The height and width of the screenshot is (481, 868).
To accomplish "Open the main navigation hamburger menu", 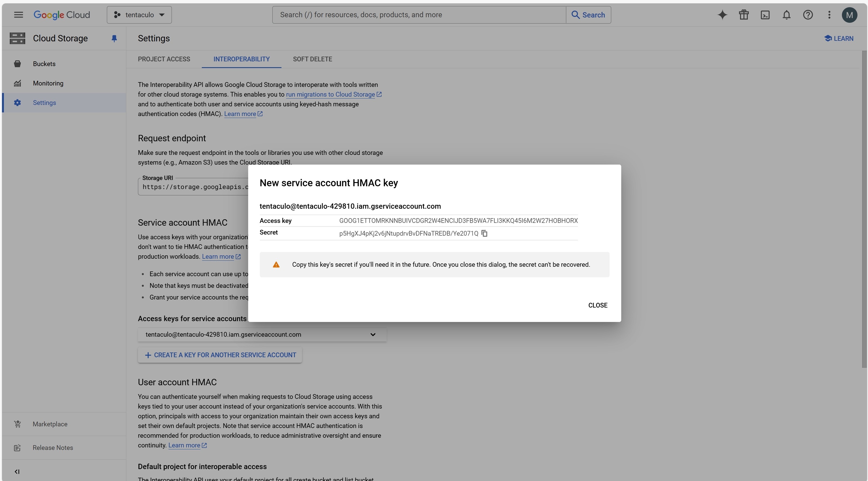I will pyautogui.click(x=19, y=15).
